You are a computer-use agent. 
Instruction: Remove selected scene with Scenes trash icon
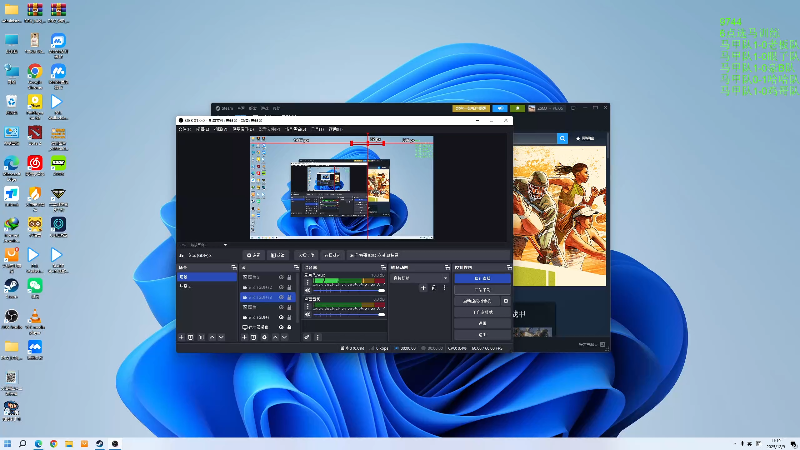(190, 337)
